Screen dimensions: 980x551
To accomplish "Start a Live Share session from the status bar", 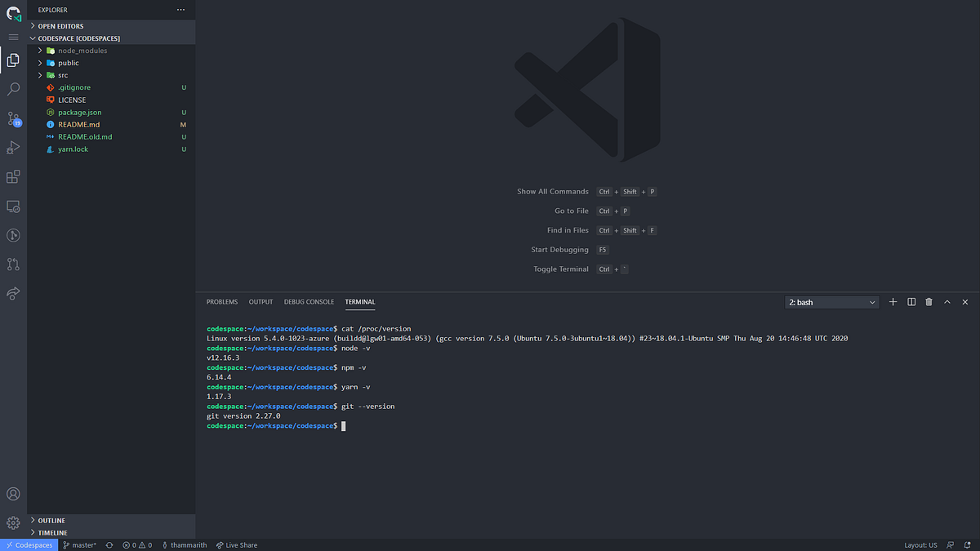I will (236, 544).
